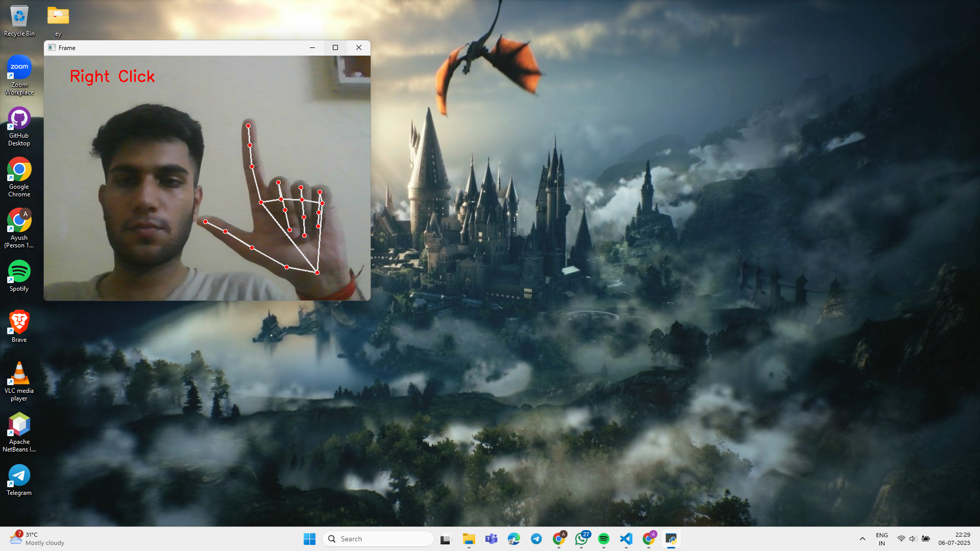Screen dimensions: 980x551
Task: Select the 'ey' folder on desktop
Action: 58,21
